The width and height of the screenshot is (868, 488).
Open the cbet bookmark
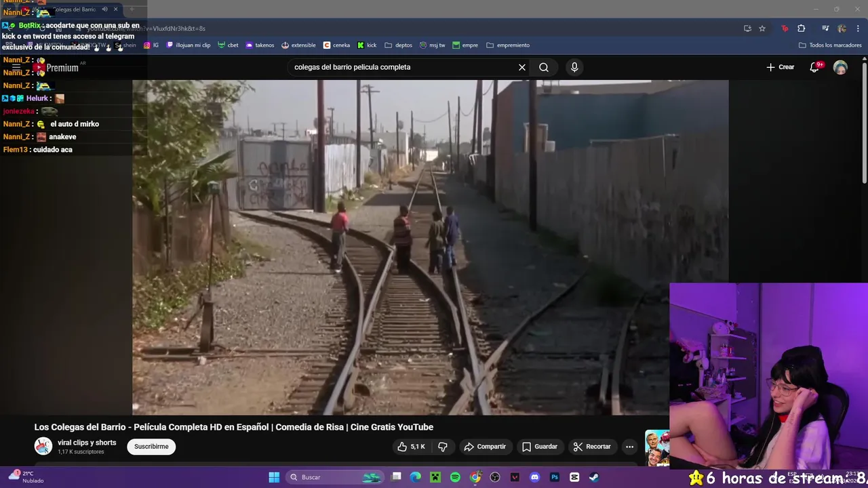point(228,45)
